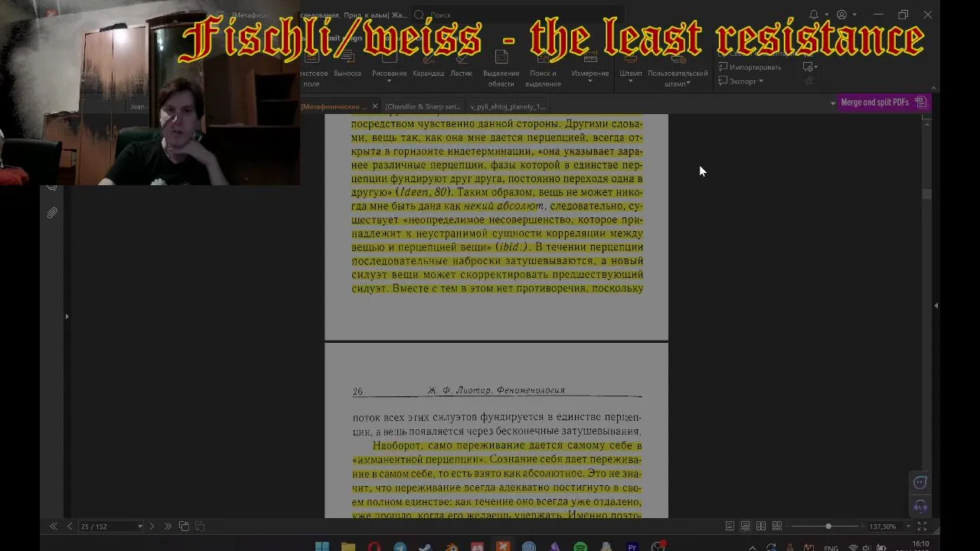The width and height of the screenshot is (980, 551).
Task: Open the Поиск и выделение tool
Action: [x=543, y=70]
